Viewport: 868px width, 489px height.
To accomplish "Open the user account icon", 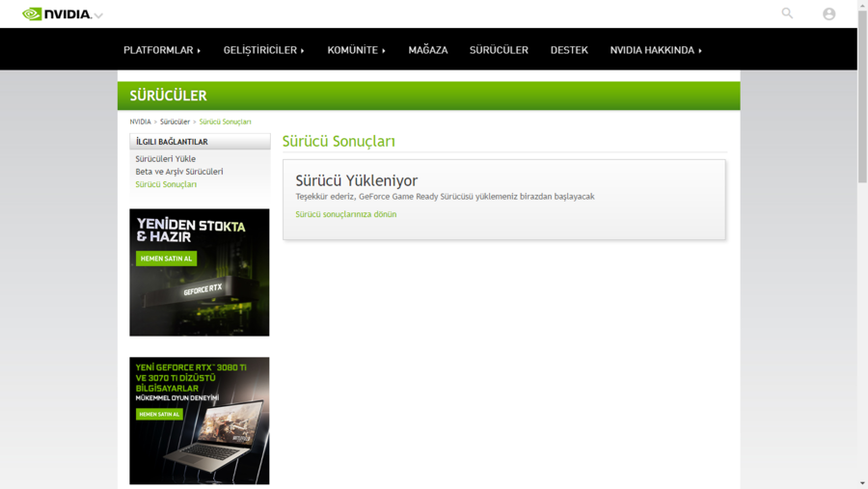I will (x=828, y=14).
